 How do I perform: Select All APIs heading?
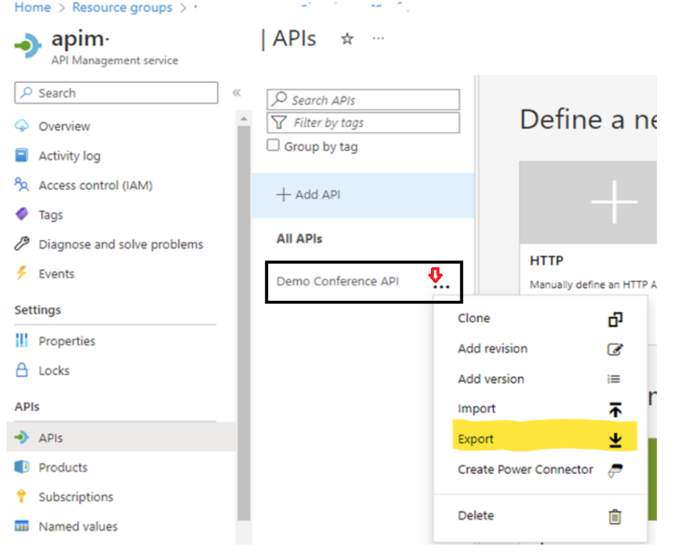(299, 239)
